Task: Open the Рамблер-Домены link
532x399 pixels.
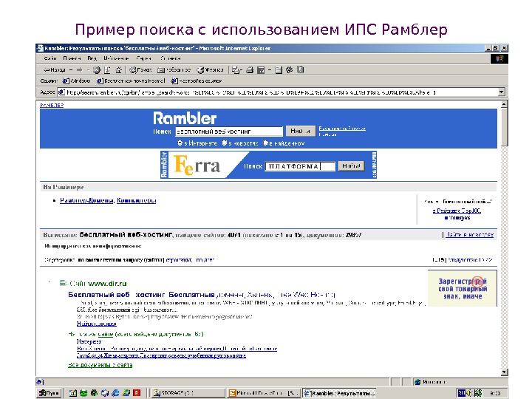Action: 86,200
